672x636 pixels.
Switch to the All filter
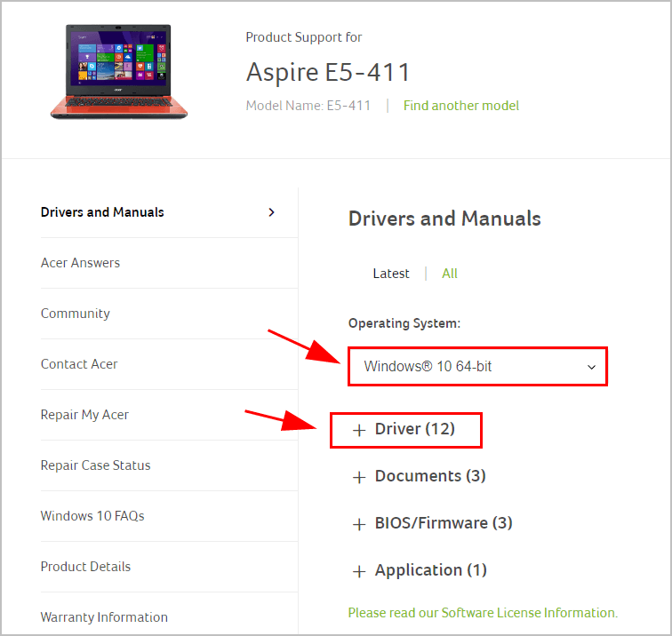coord(450,274)
